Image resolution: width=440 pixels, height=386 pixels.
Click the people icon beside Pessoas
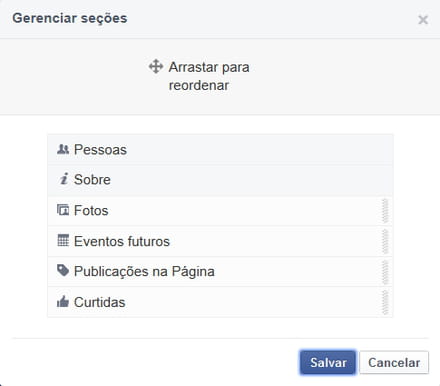click(63, 149)
